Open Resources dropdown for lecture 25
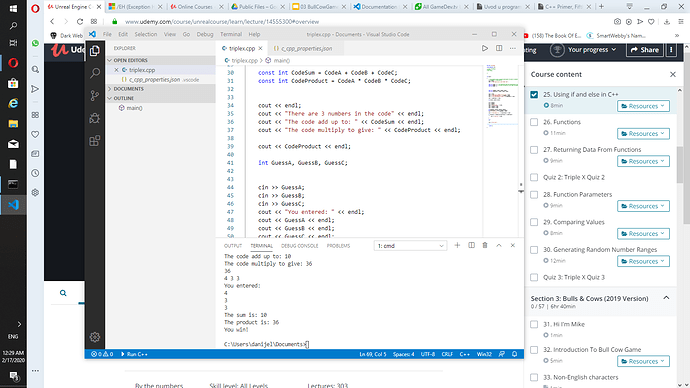This screenshot has height=388, width=690. tap(643, 106)
